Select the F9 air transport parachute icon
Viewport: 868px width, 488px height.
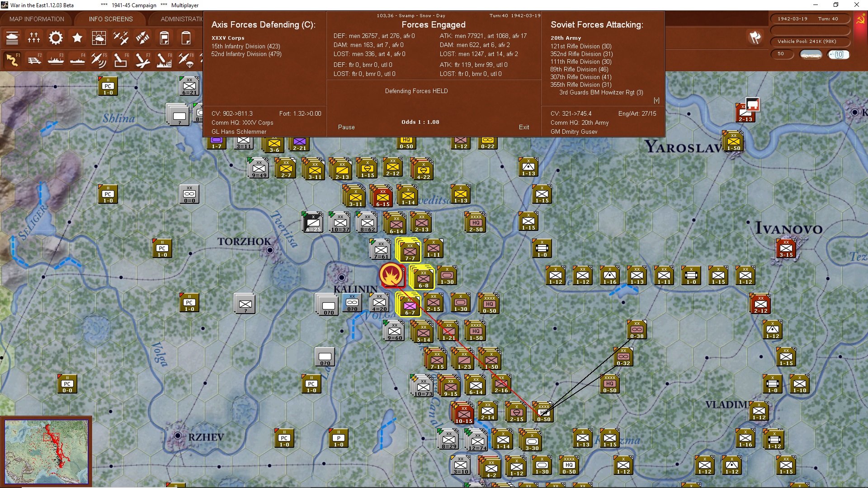click(x=186, y=60)
